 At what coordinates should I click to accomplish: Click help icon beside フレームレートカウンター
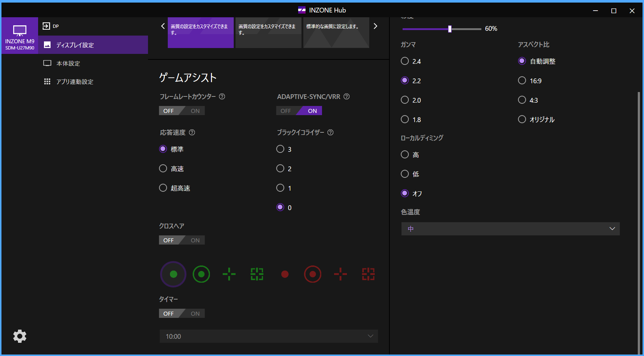pos(222,96)
